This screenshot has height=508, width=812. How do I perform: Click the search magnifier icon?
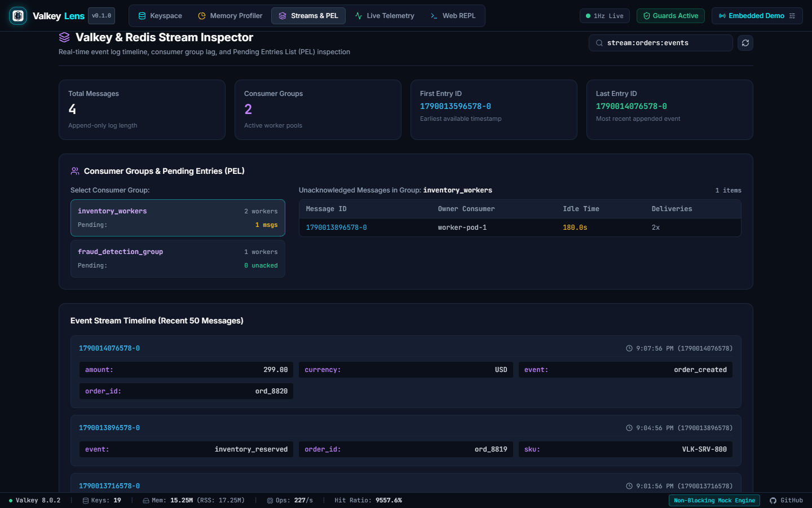pos(599,43)
